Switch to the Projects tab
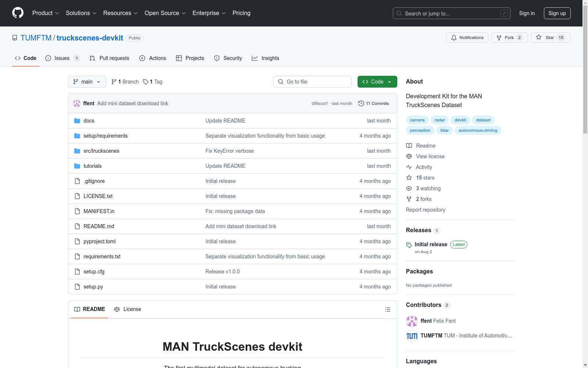This screenshot has width=588, height=368. (190, 58)
